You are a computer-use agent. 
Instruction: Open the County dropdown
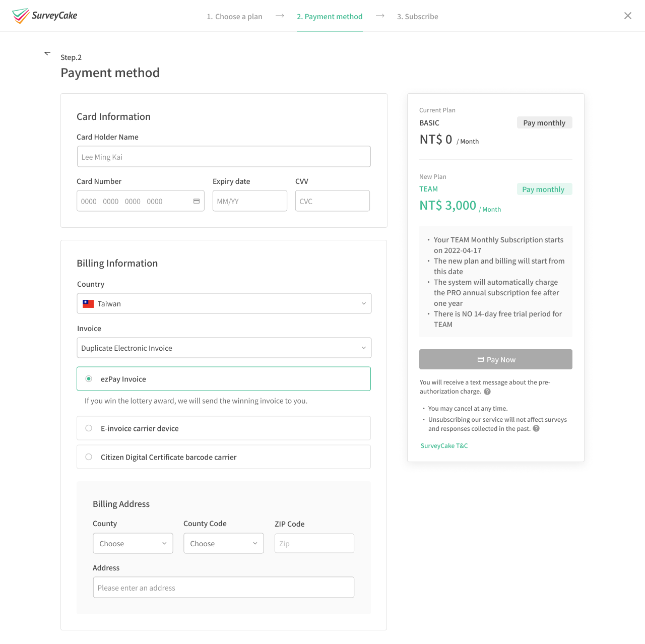[133, 543]
